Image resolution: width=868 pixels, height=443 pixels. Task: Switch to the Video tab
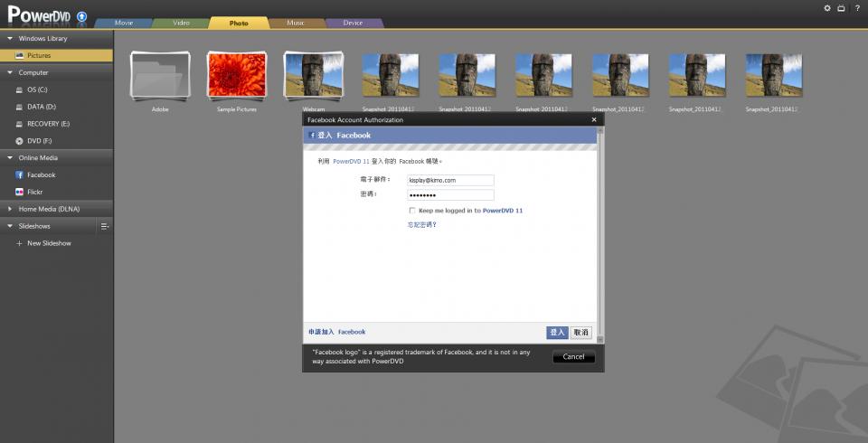tap(181, 24)
